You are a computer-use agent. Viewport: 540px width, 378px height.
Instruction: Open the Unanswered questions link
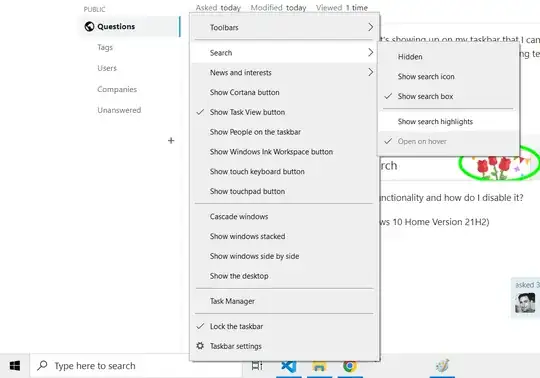(119, 110)
